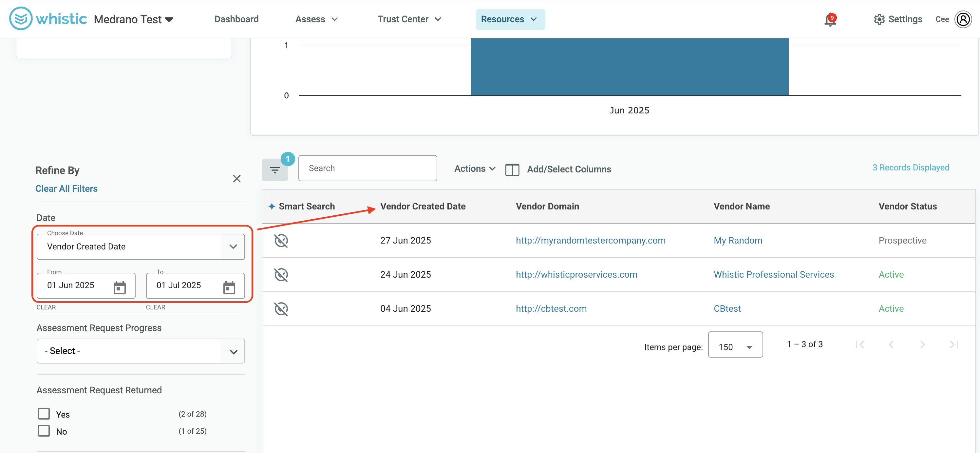This screenshot has height=453, width=980.
Task: Open the Medano Test organization dropdown
Action: click(x=134, y=19)
